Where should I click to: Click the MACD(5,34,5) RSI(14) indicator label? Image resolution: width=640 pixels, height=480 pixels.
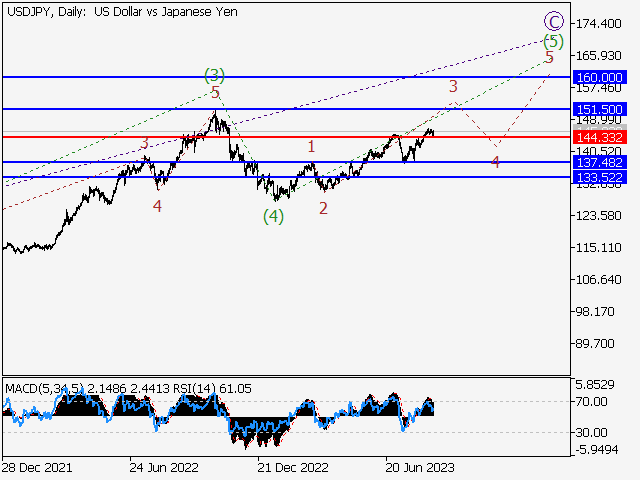point(128,389)
